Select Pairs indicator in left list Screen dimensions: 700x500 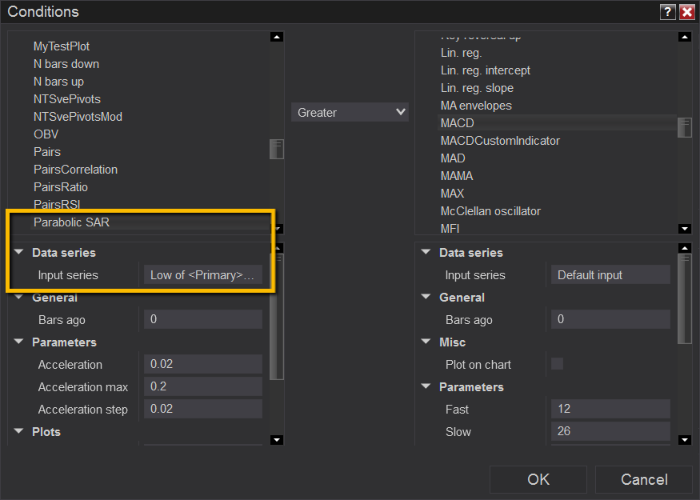(47, 152)
